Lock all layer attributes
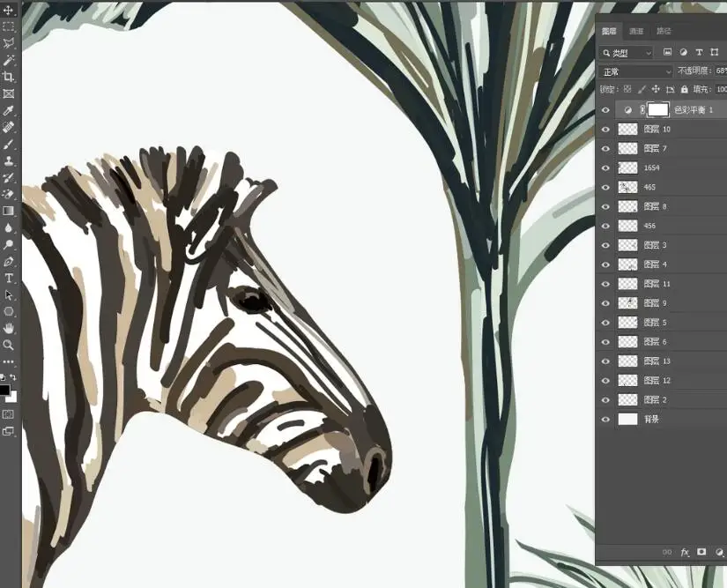Image resolution: width=727 pixels, height=588 pixels. [685, 89]
